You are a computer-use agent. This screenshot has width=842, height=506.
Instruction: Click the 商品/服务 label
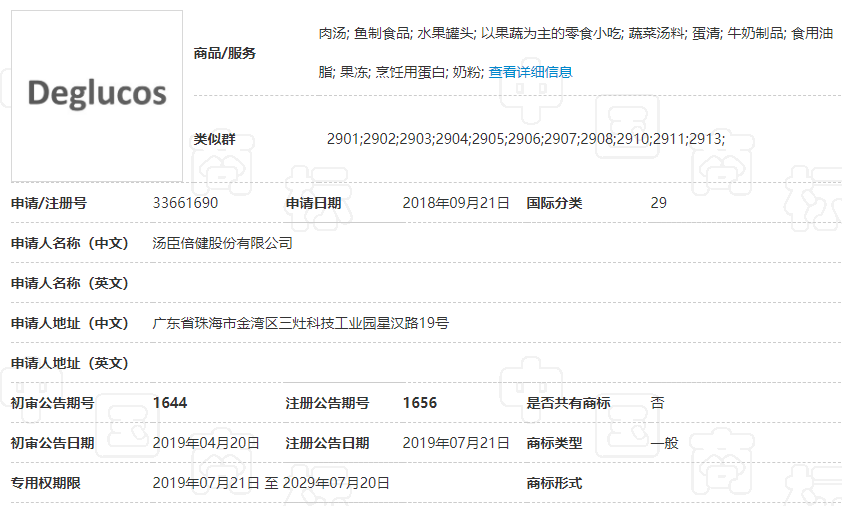click(x=224, y=53)
